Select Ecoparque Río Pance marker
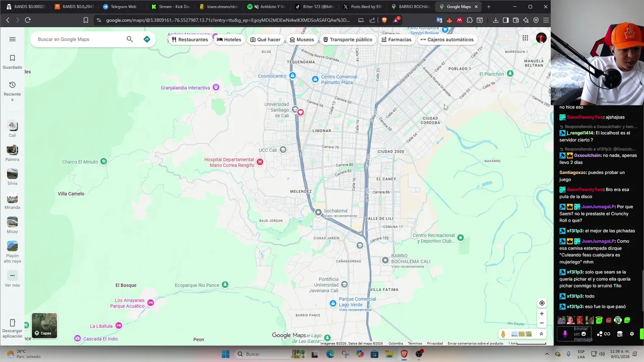Image resolution: width=644 pixels, height=362 pixels. pos(225,285)
